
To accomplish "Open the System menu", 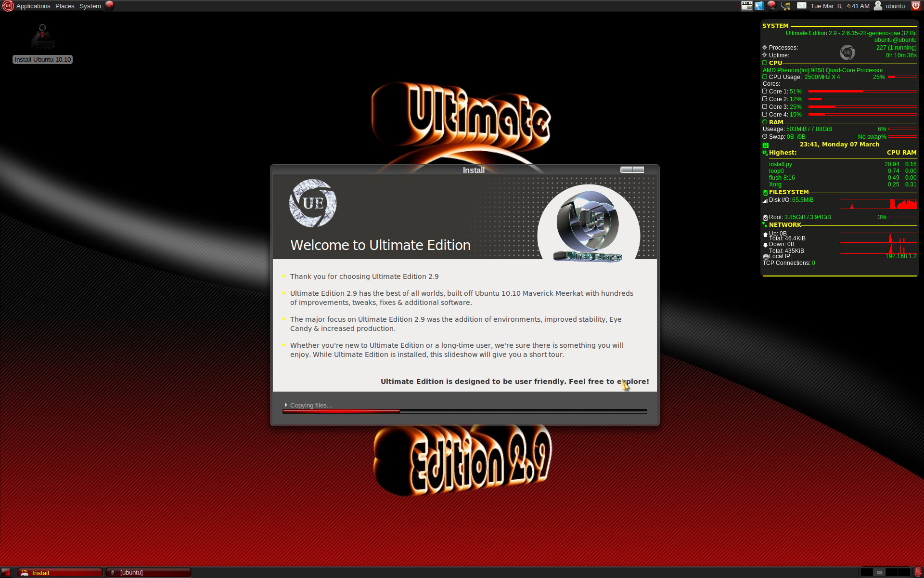I will point(90,6).
